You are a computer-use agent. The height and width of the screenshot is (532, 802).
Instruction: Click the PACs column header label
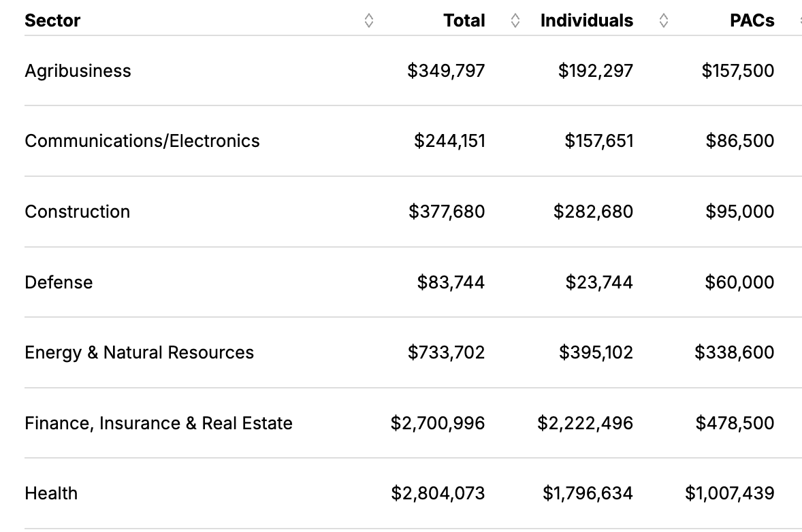point(752,21)
